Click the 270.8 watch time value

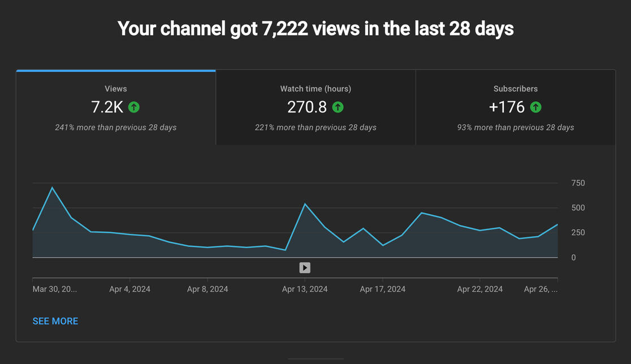pos(306,107)
